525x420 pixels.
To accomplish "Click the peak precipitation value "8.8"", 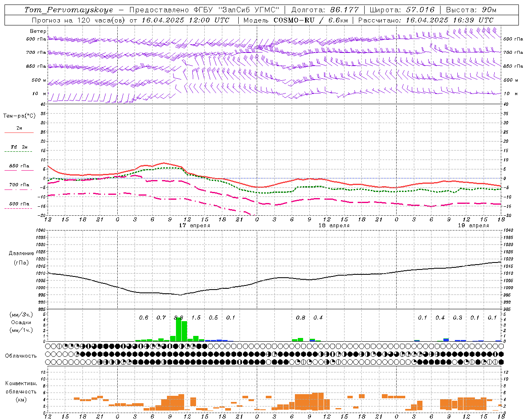I will (x=178, y=317).
